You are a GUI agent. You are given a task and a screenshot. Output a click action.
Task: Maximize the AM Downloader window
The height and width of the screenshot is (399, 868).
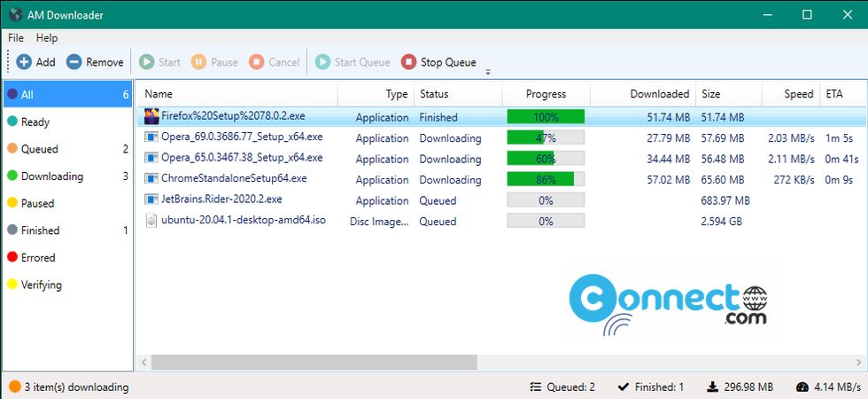tap(807, 14)
